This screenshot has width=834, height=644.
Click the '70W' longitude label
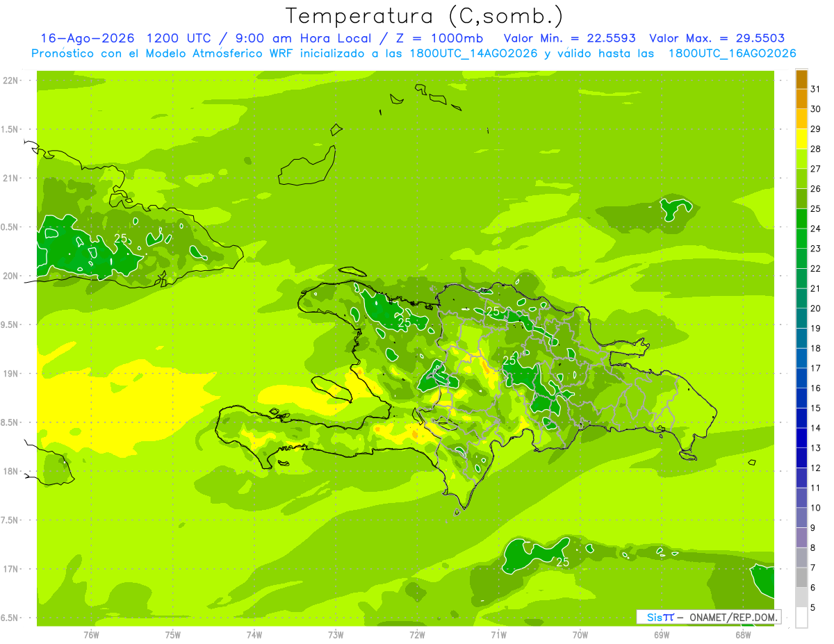point(580,635)
